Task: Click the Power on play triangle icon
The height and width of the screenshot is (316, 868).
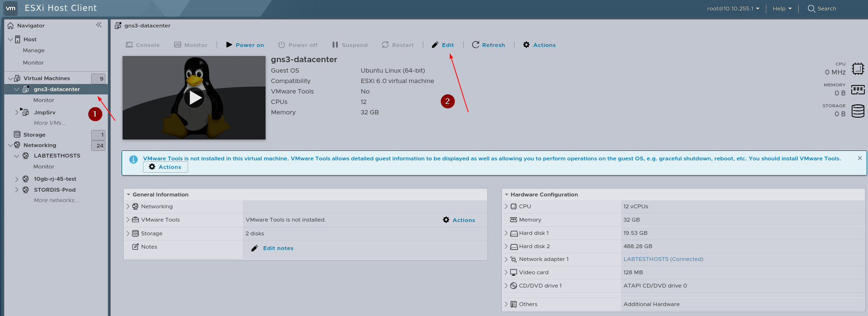Action: coord(229,45)
